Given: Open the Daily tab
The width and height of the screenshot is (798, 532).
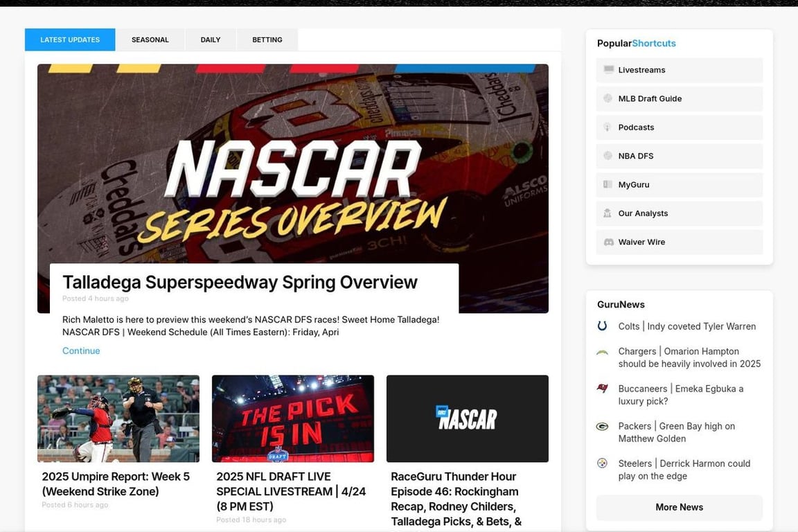Looking at the screenshot, I should tap(210, 39).
